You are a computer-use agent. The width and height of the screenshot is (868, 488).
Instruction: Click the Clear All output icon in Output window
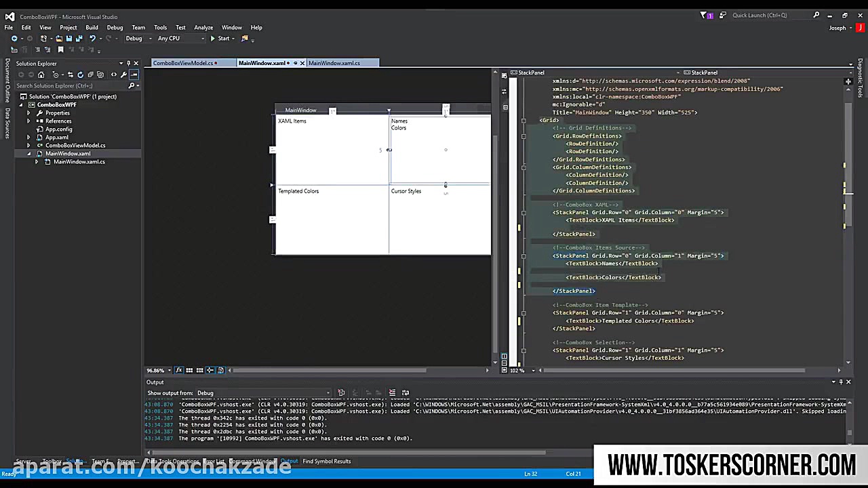pos(392,393)
